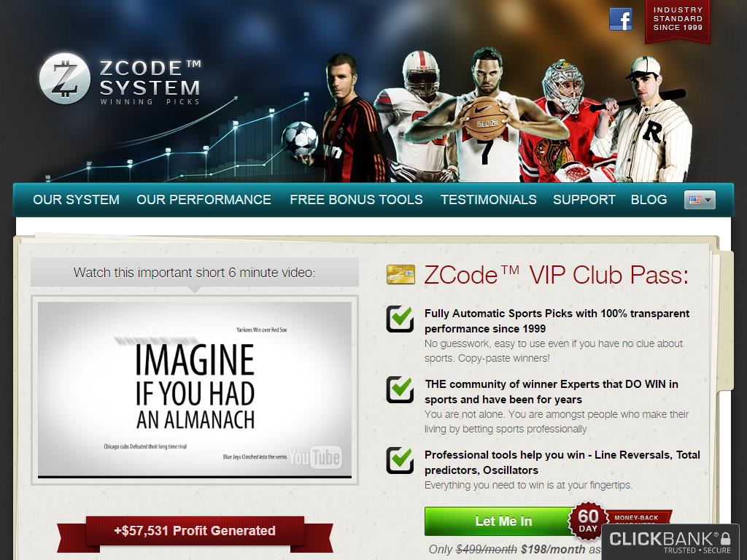
Task: Go to Free Bonus Tools page
Action: point(356,200)
